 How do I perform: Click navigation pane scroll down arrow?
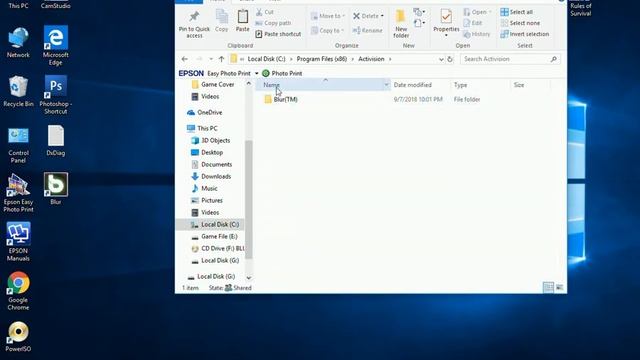(x=249, y=278)
